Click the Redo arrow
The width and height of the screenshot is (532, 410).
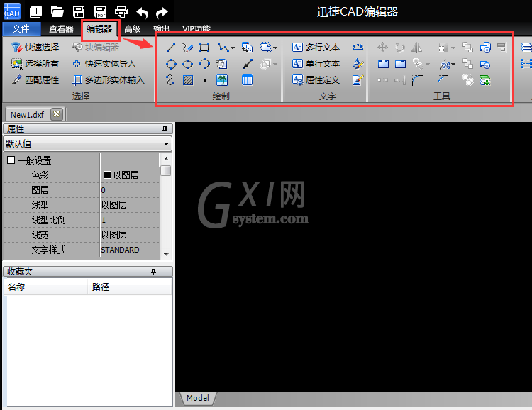pos(162,13)
